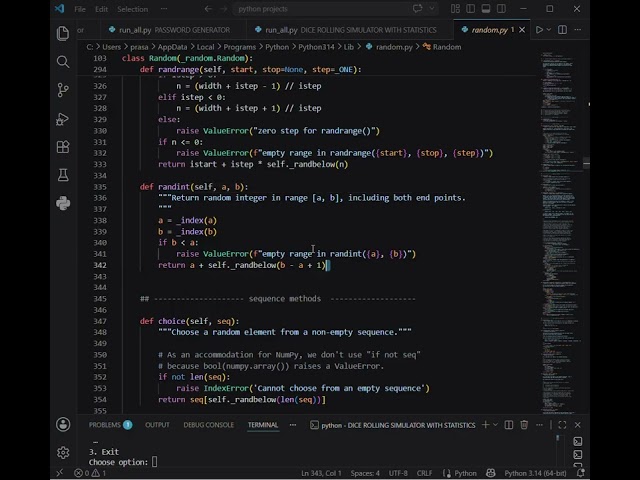
Task: Open the Extensions view
Action: [63, 147]
